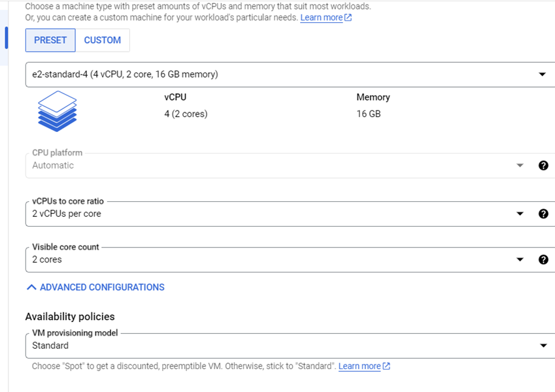Screen dimensions: 555x392
Task: Open the Visible core count dropdown
Action: [x=520, y=259]
